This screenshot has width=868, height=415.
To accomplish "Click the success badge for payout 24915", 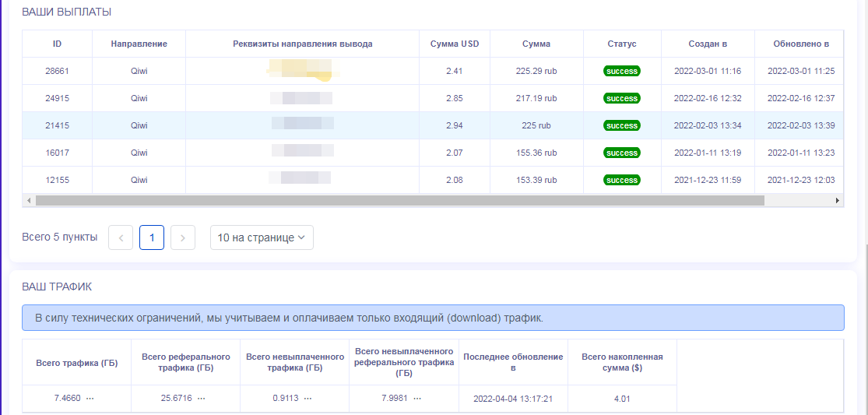I will [x=622, y=98].
